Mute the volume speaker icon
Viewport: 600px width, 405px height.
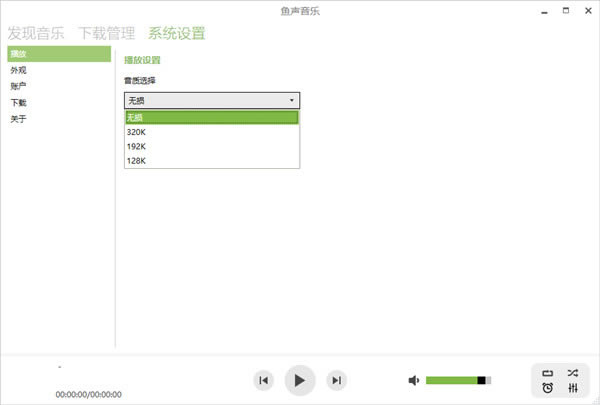click(x=414, y=380)
